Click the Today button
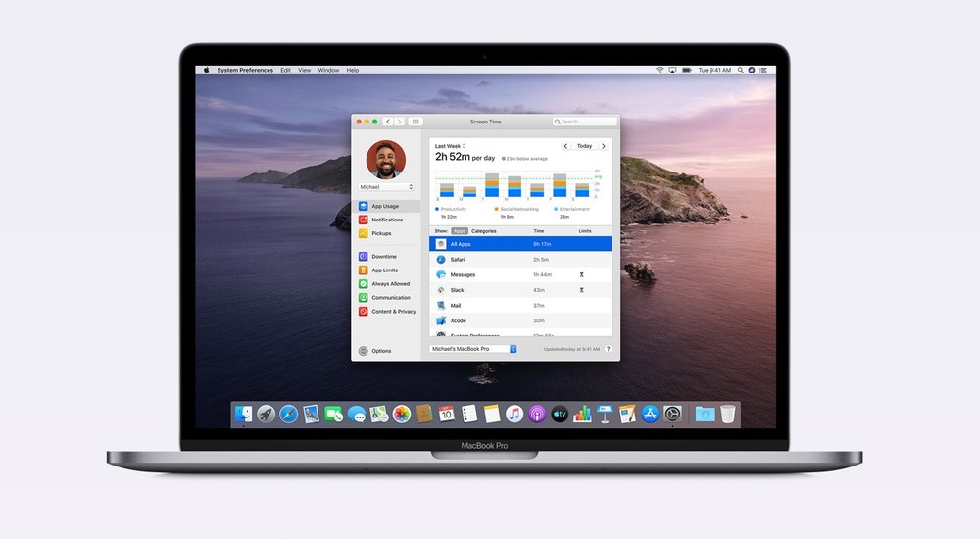Viewport: 980px width, 539px height. pyautogui.click(x=584, y=146)
